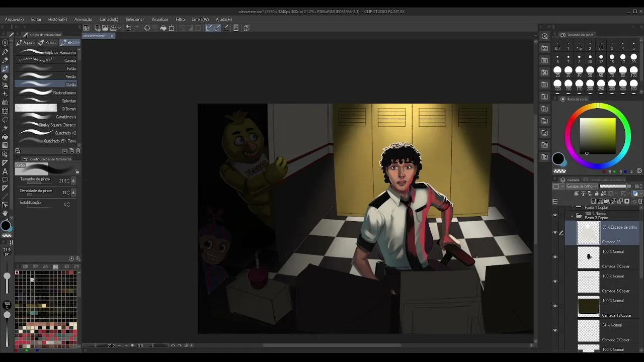Select the Pen tool in the toolbox
Screen dimensions: 644x362
(x=5, y=52)
